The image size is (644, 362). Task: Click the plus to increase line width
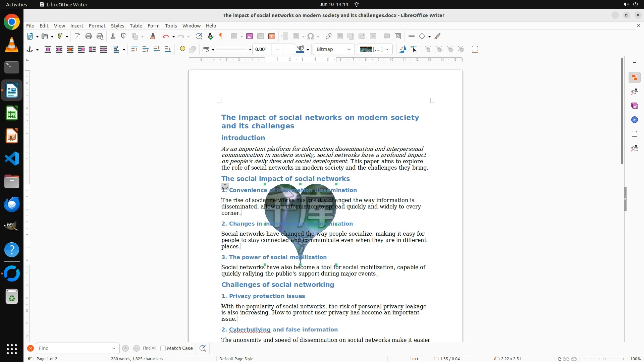click(289, 49)
